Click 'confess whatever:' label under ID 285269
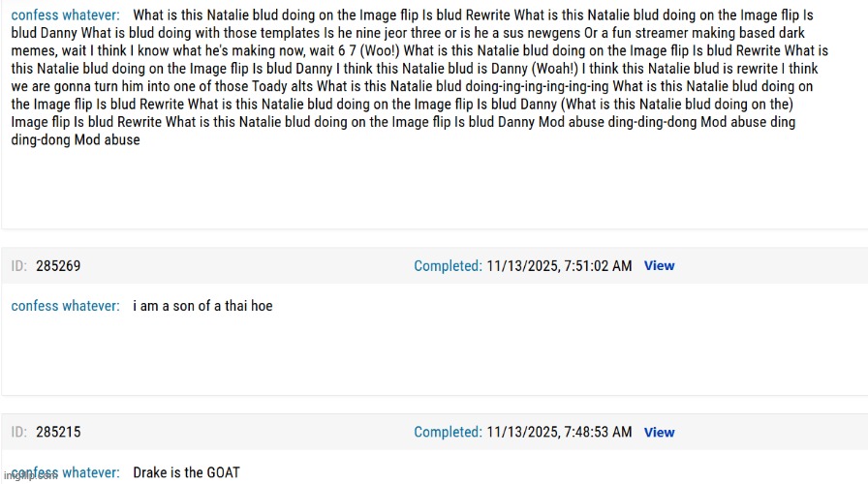The image size is (868, 484). point(66,306)
